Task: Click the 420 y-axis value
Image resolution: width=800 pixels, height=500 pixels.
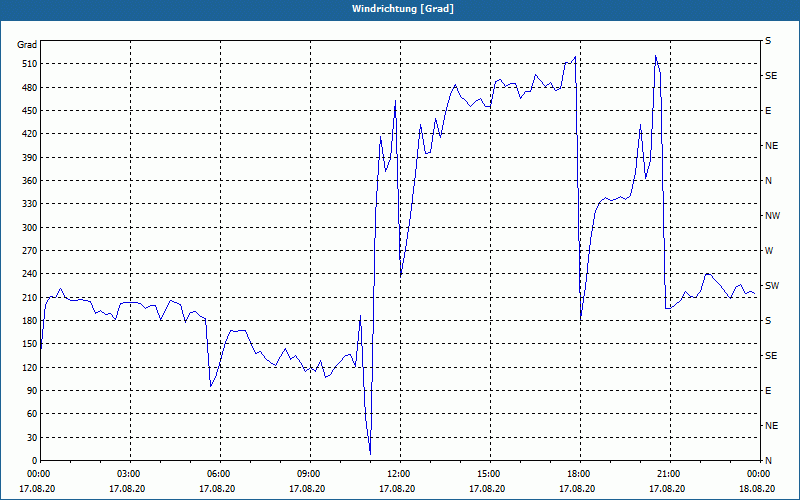Action: point(28,134)
